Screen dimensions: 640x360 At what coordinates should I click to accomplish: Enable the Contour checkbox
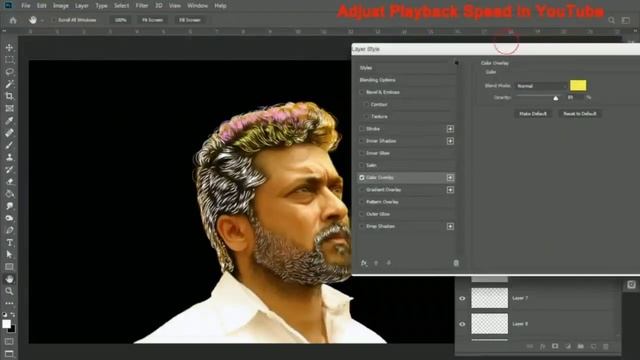click(x=366, y=104)
